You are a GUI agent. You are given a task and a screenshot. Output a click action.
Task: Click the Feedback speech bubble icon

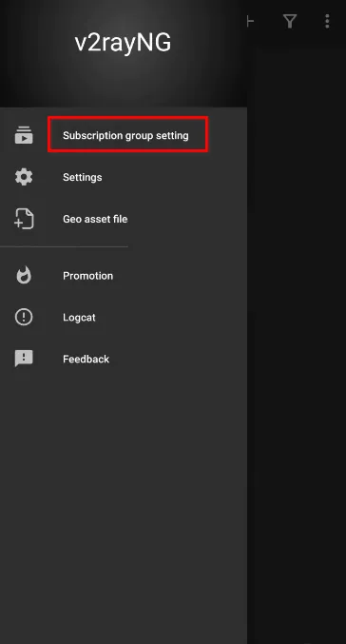pyautogui.click(x=24, y=359)
